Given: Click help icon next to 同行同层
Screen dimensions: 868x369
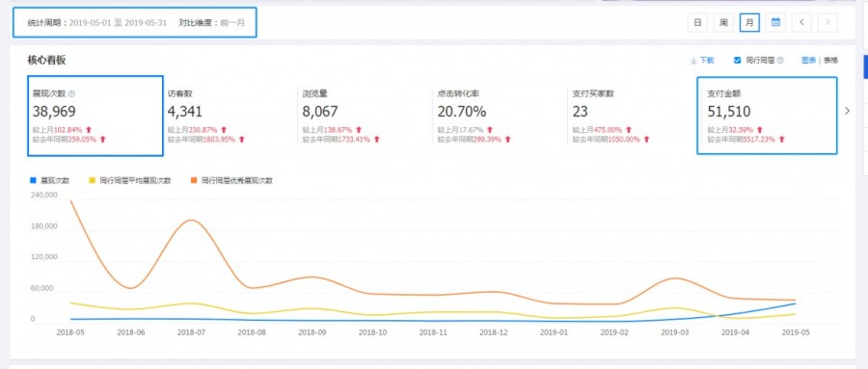Looking at the screenshot, I should point(780,61).
